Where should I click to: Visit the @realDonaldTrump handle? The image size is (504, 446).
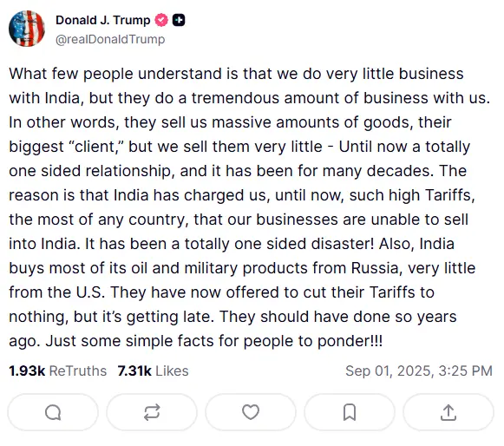[110, 39]
